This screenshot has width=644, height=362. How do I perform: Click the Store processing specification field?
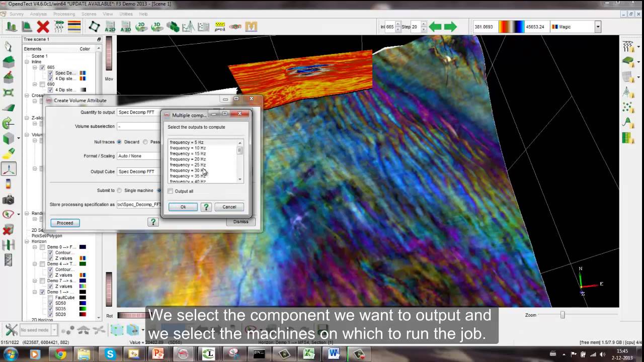pos(139,205)
